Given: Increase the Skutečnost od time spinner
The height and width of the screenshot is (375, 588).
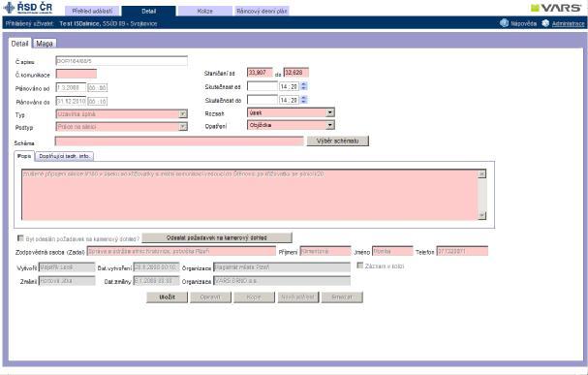Looking at the screenshot, I should pyautogui.click(x=304, y=84).
